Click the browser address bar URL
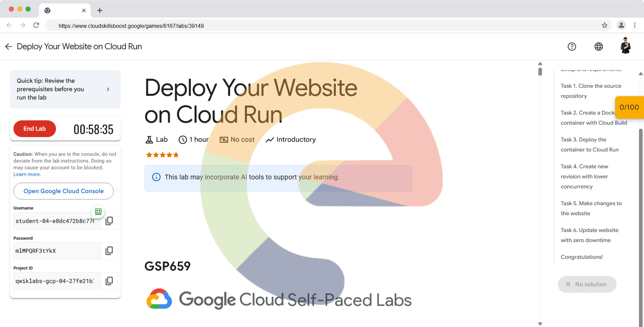Viewport: 644px width, 327px height. pyautogui.click(x=131, y=26)
